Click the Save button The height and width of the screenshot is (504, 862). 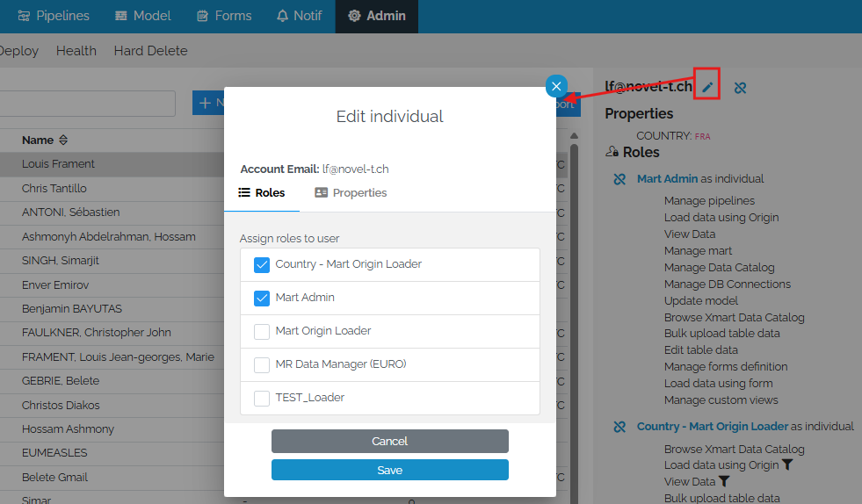[390, 470]
